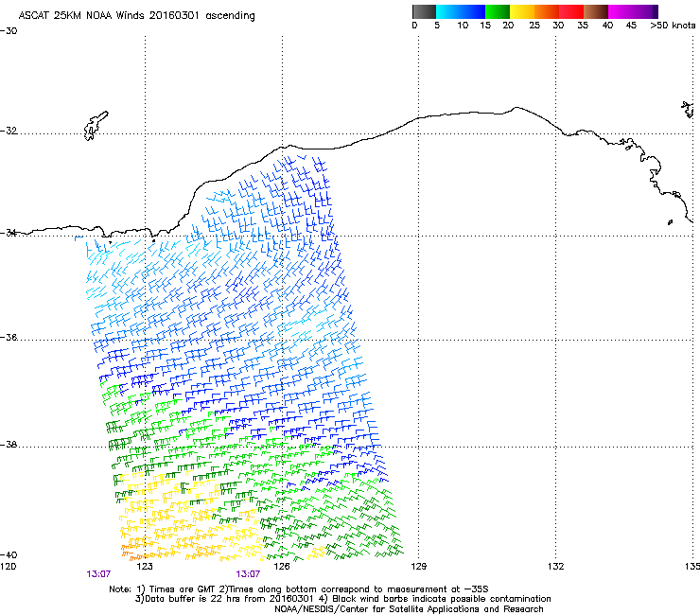Viewport: 700px width, 615px height.
Task: Click the purple '13:07' time label near 126
Action: (x=248, y=574)
